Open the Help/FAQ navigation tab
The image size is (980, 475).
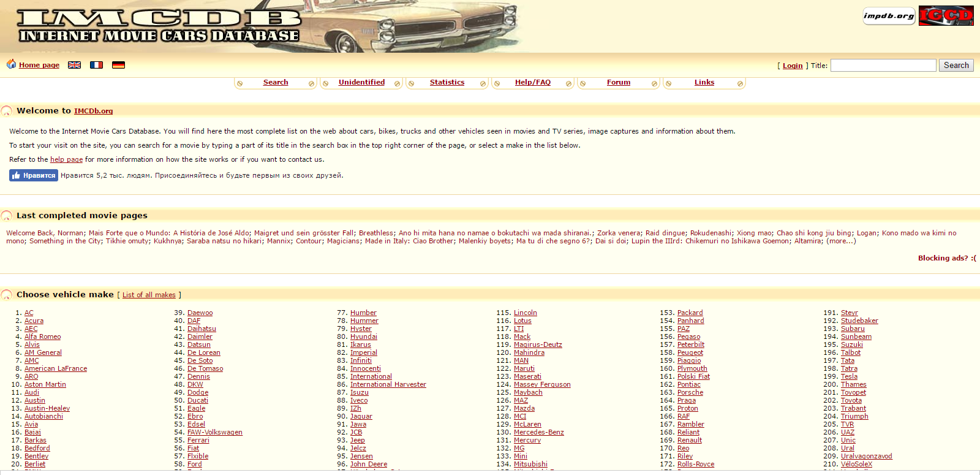pyautogui.click(x=533, y=82)
